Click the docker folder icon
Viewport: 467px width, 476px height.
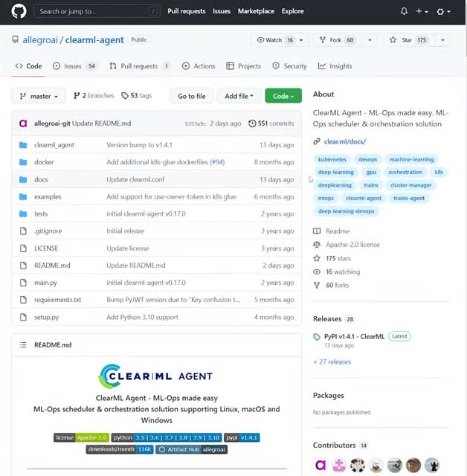coord(23,162)
